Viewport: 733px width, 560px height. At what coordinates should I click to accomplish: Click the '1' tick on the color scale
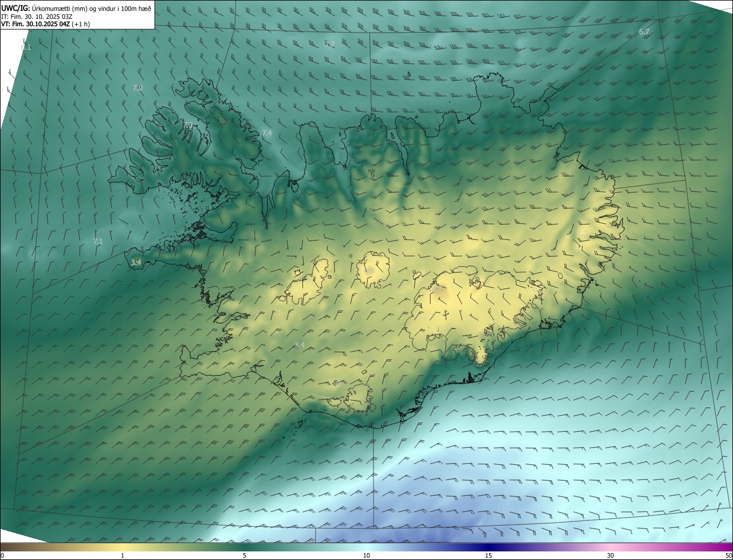[123, 555]
